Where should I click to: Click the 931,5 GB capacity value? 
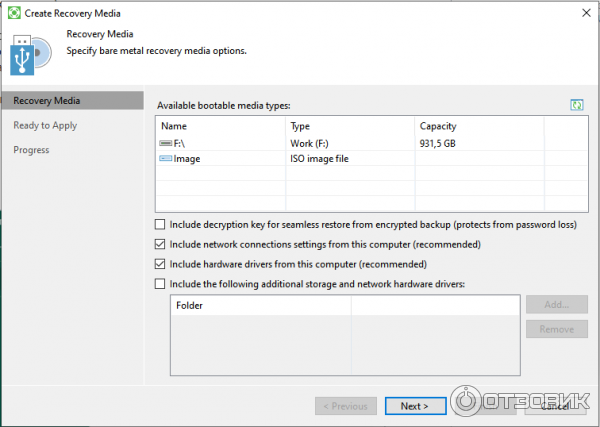point(437,143)
